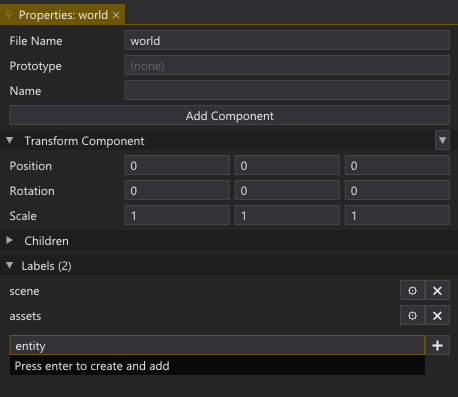458x397 pixels.
Task: Edit Position first value field
Action: click(x=177, y=165)
